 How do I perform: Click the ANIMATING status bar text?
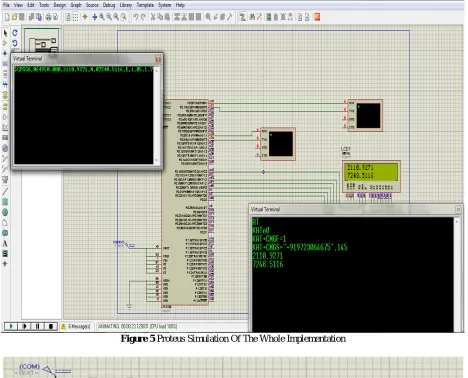point(138,326)
